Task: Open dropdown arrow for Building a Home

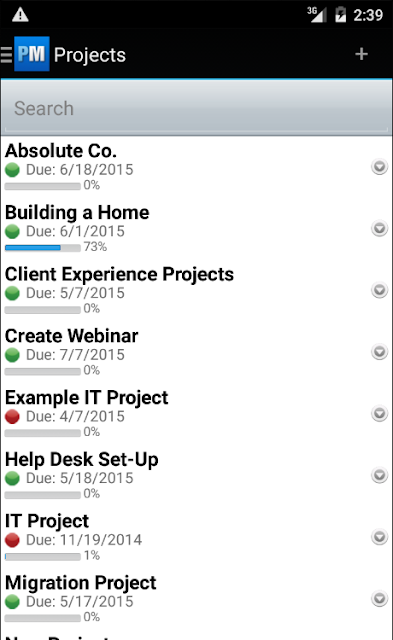Action: (x=380, y=229)
